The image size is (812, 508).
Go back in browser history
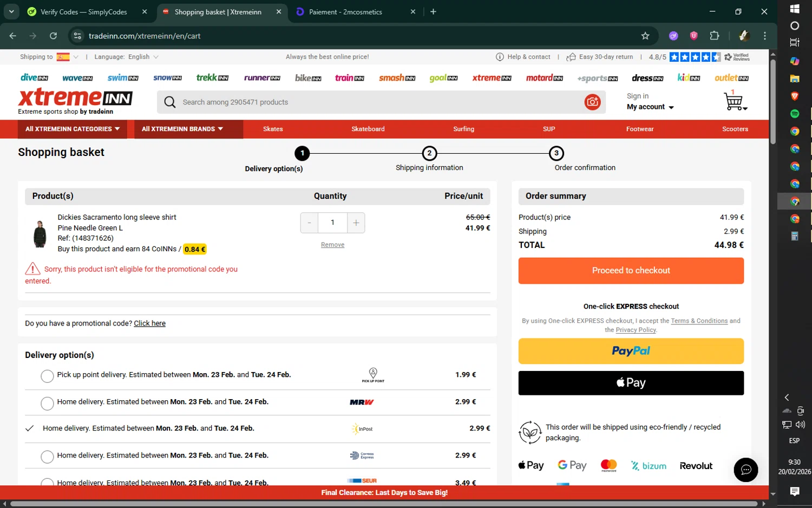[x=13, y=36]
